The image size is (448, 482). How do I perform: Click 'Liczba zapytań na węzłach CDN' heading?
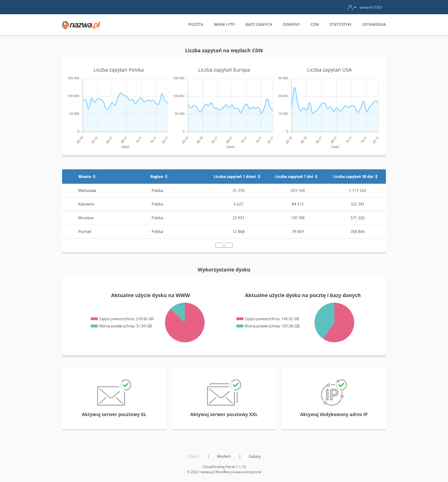tap(224, 50)
